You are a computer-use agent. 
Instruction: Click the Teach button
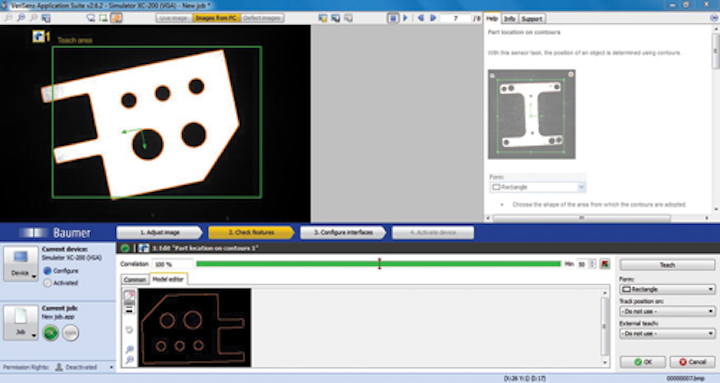click(x=667, y=265)
